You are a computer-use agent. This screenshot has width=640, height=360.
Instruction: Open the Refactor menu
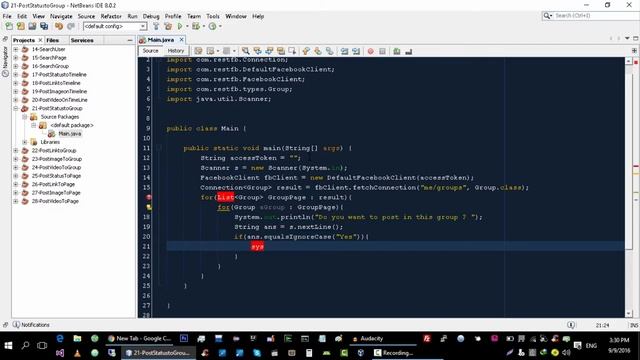pos(111,16)
